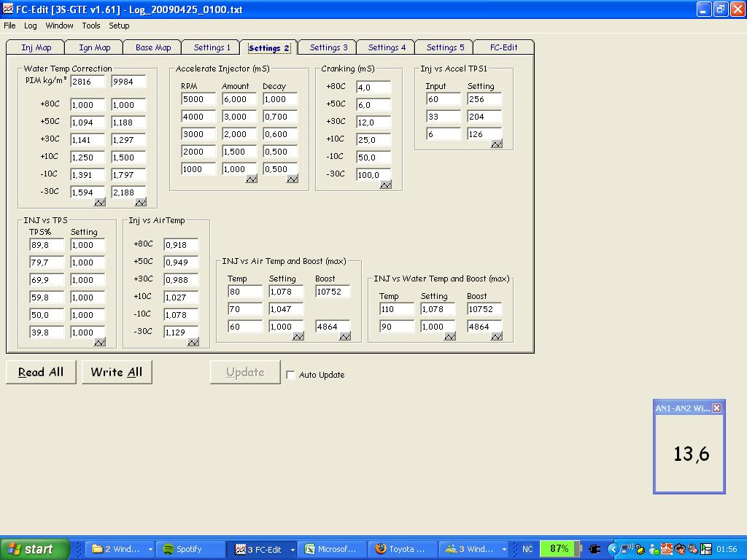This screenshot has height=560, width=747.
Task: Click the 5000 RPM field in Accelerate Injector
Action: (198, 99)
